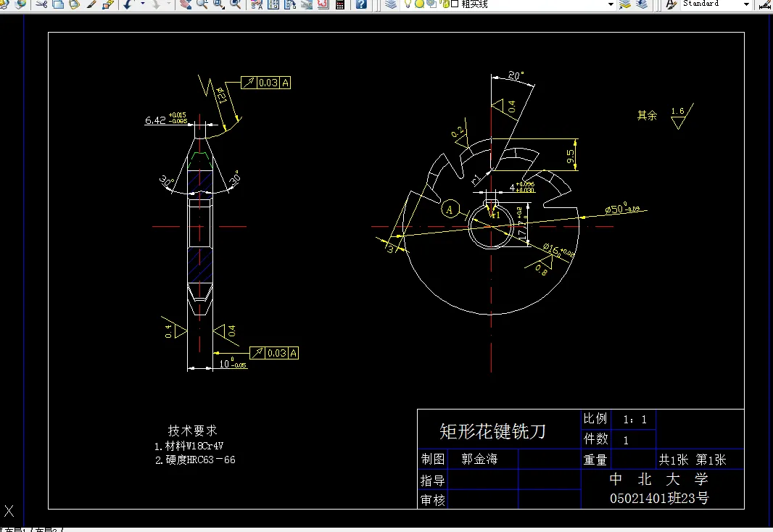Select Zoom Realtime magnifier tool

click(202, 4)
